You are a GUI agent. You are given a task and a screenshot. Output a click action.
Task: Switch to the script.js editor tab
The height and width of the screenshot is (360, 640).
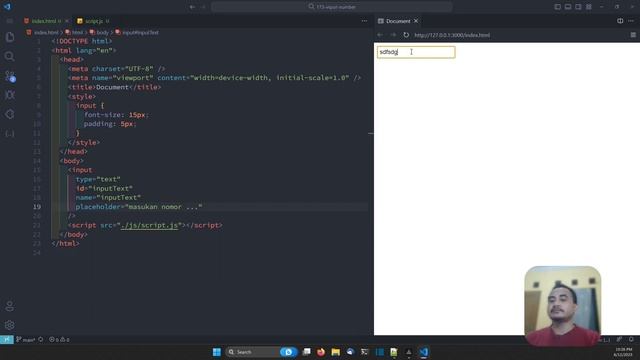tap(93, 21)
